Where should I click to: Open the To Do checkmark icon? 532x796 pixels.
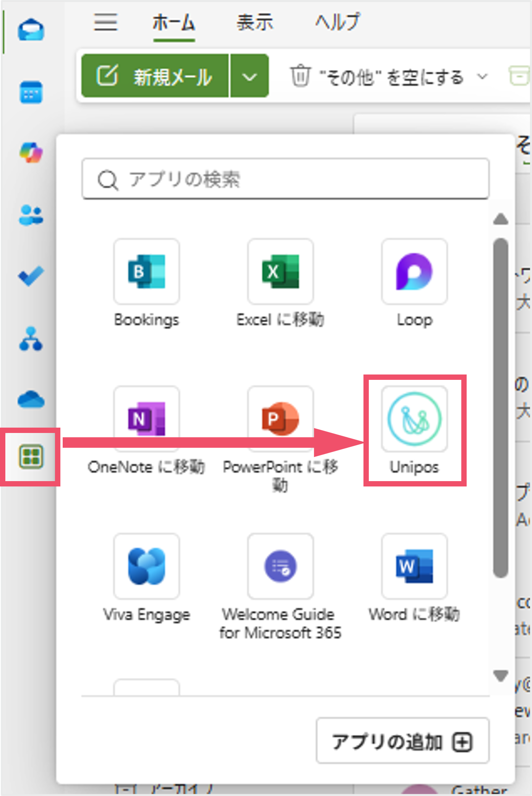(x=31, y=276)
